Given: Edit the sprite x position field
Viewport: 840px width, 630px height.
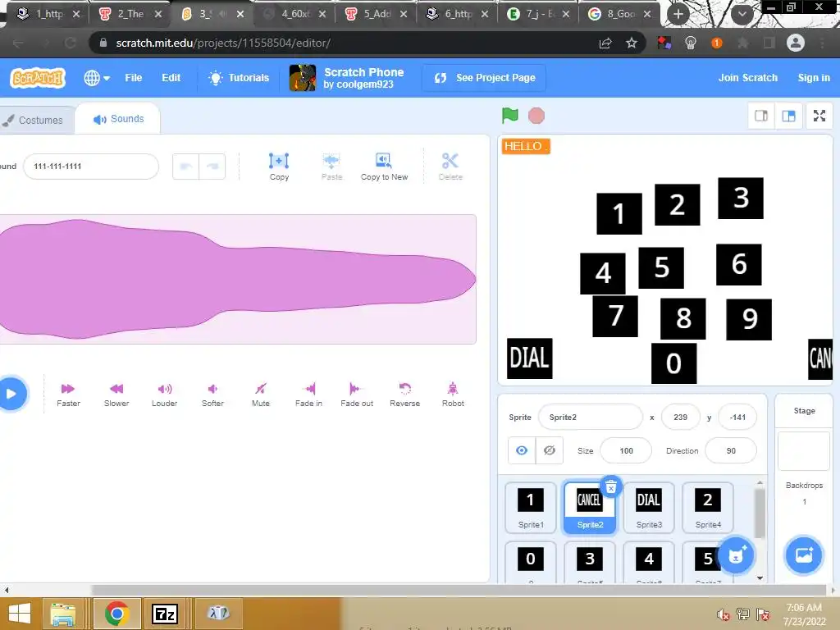Looking at the screenshot, I should (x=680, y=417).
